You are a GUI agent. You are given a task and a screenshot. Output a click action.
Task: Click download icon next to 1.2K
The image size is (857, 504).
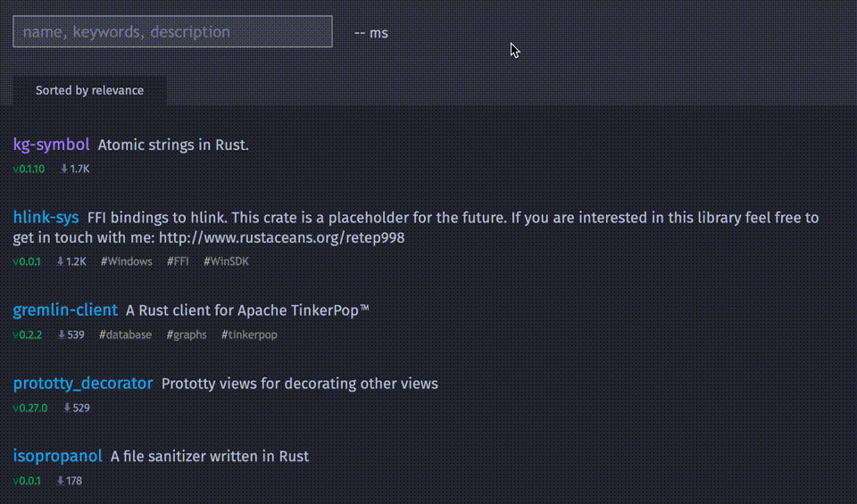(x=61, y=261)
